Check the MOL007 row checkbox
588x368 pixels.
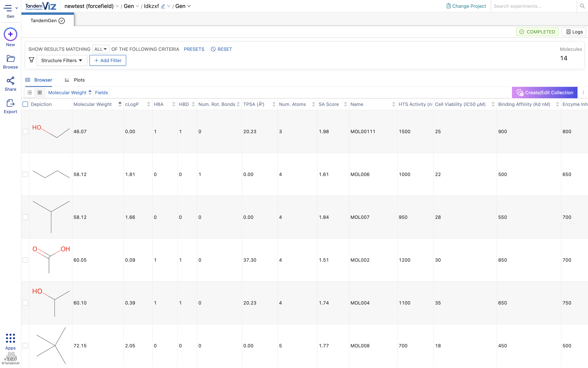25,217
